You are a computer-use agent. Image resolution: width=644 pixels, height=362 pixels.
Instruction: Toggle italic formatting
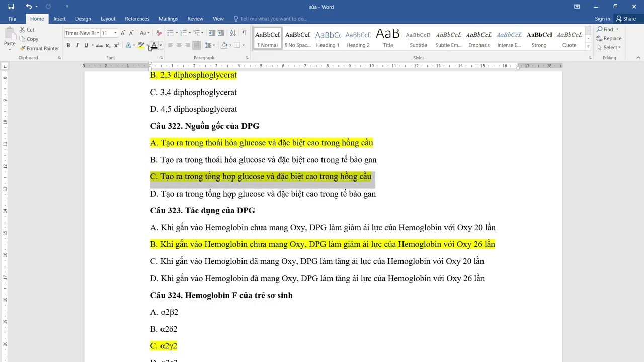(77, 45)
